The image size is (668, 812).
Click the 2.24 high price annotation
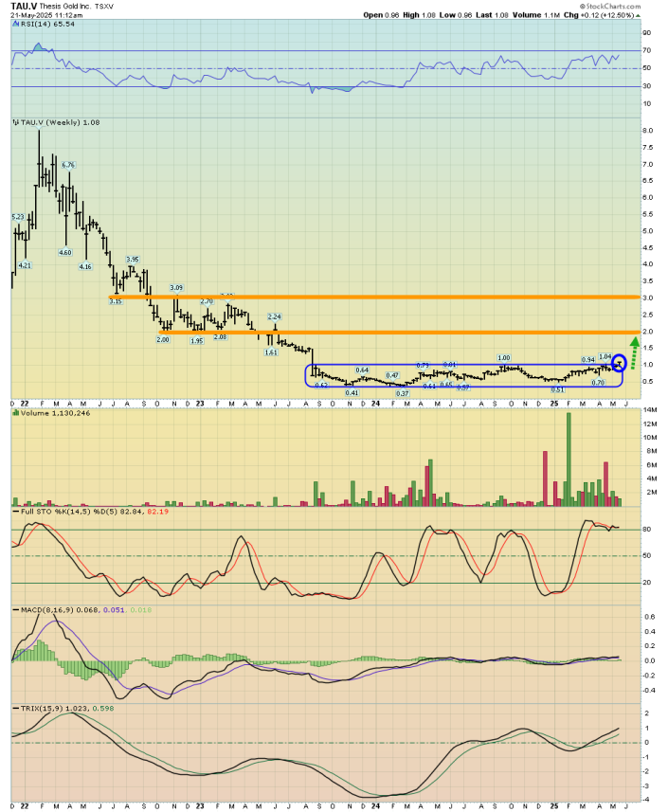[x=275, y=316]
